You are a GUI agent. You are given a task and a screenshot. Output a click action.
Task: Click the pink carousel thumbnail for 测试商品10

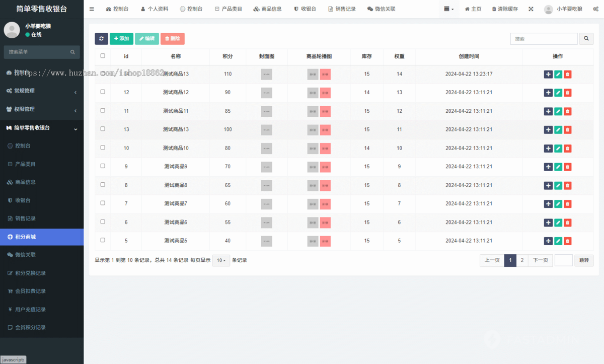(x=325, y=148)
